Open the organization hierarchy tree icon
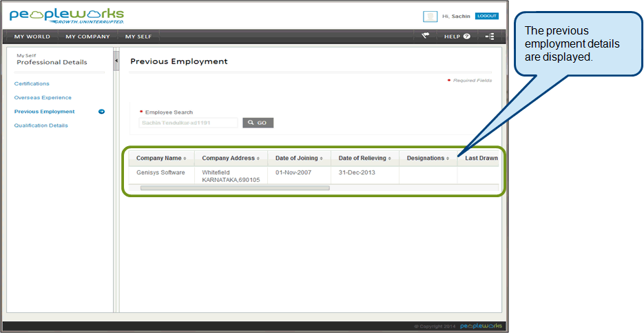This screenshot has height=333, width=644. 490,37
